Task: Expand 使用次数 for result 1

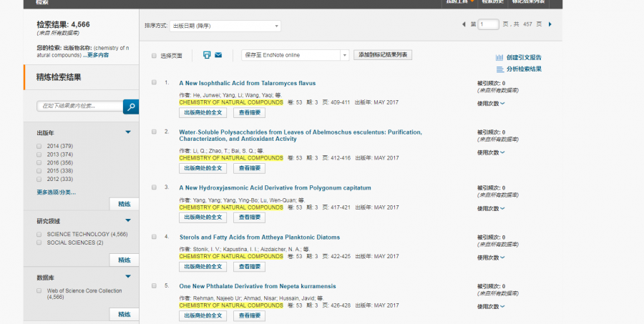Action: [x=491, y=104]
